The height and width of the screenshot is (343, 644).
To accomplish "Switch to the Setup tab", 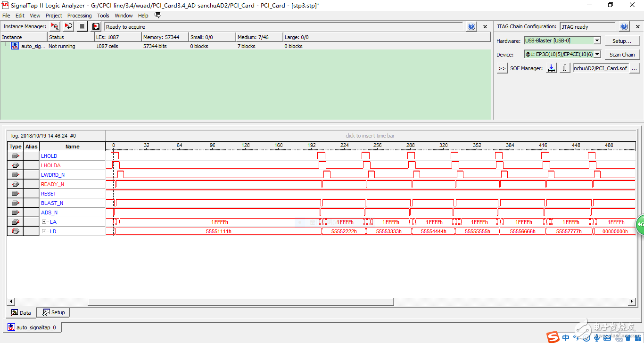I will click(53, 312).
